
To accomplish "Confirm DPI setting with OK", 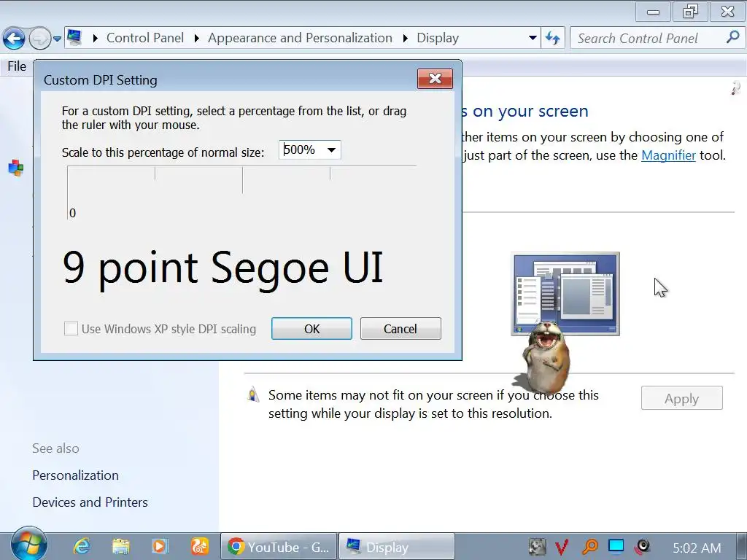I will [311, 329].
